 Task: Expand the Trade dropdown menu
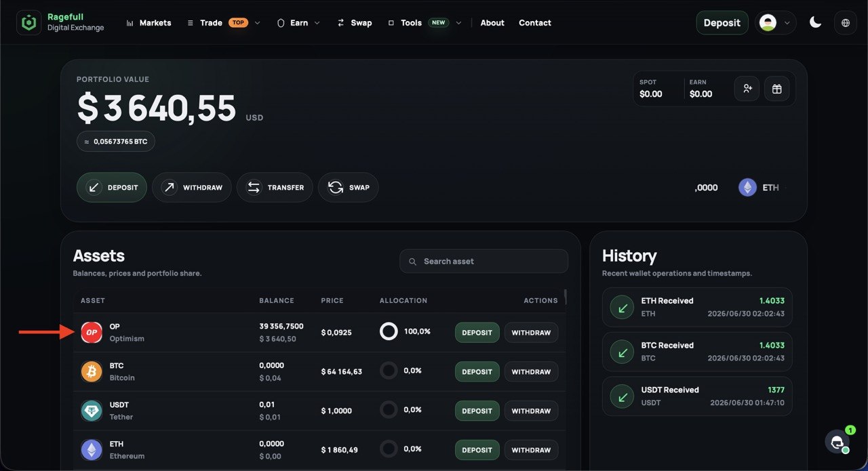click(x=223, y=22)
